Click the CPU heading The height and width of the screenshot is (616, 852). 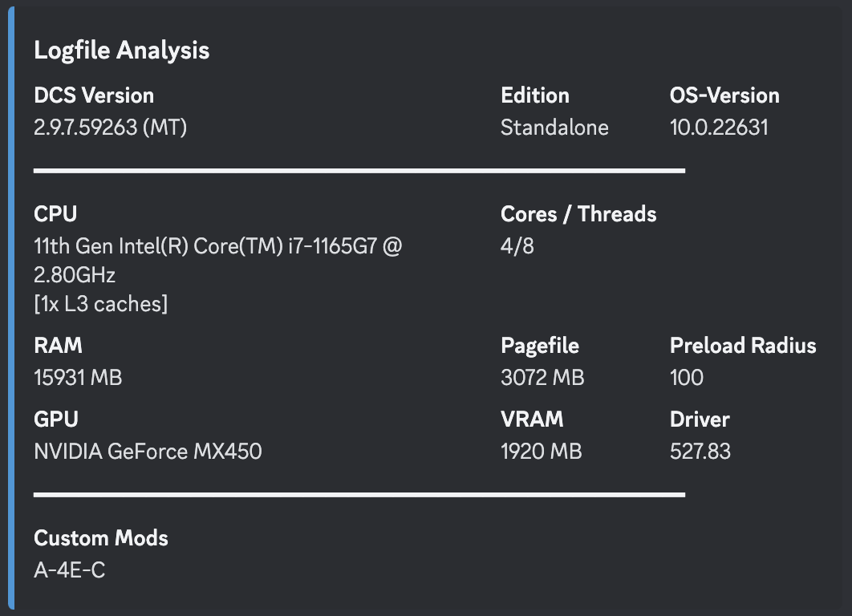pyautogui.click(x=55, y=214)
